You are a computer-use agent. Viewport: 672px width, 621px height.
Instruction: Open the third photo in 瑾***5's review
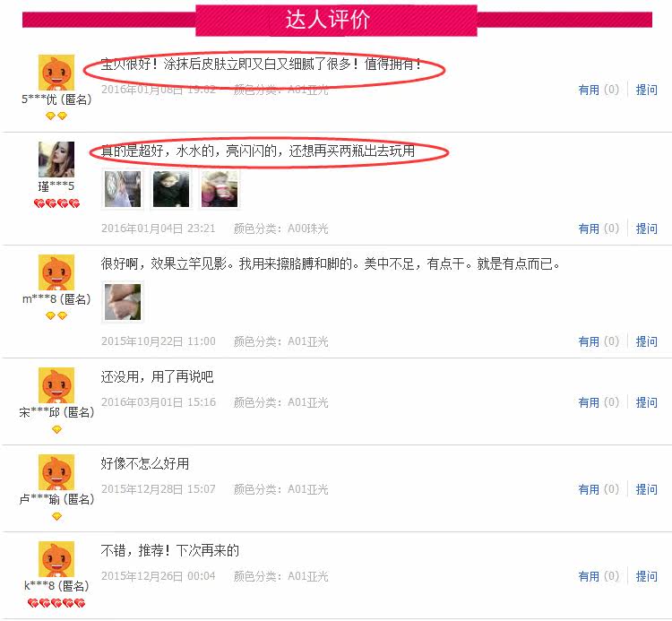coord(220,189)
